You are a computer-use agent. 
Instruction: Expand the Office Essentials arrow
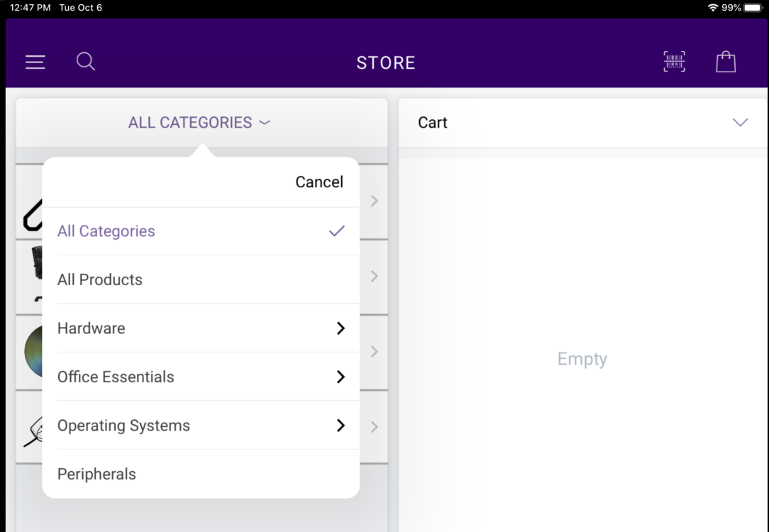(341, 377)
